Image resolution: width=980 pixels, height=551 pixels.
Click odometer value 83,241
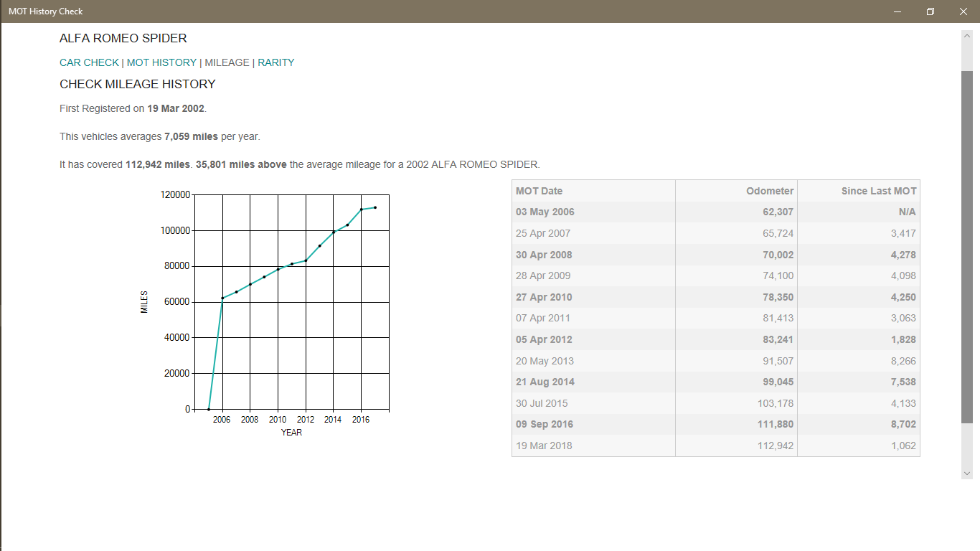click(778, 339)
